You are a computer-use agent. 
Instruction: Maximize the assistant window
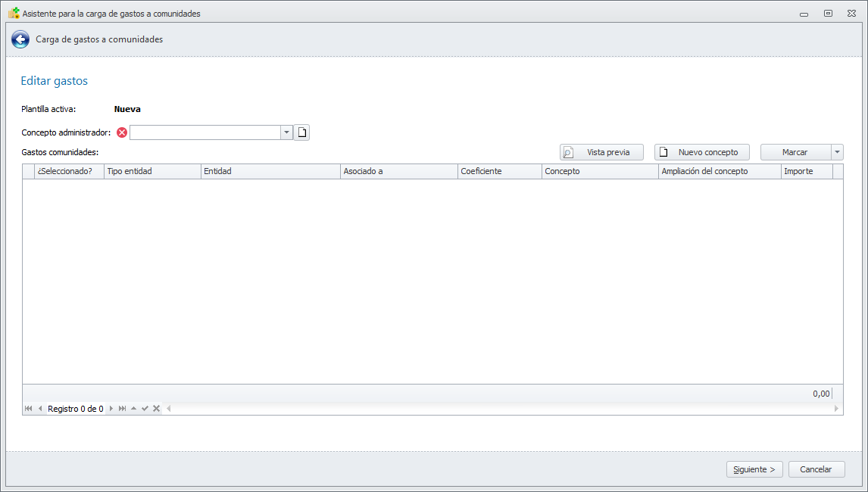828,14
